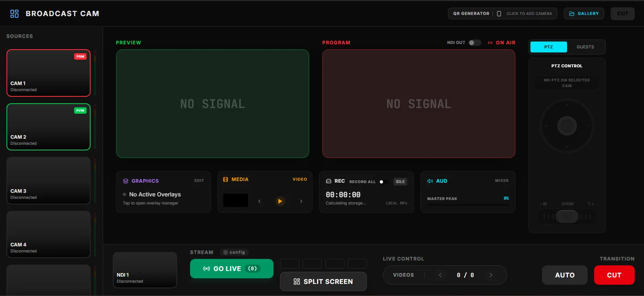The image size is (644, 296).
Task: Click the Graphics layers icon
Action: click(x=126, y=181)
